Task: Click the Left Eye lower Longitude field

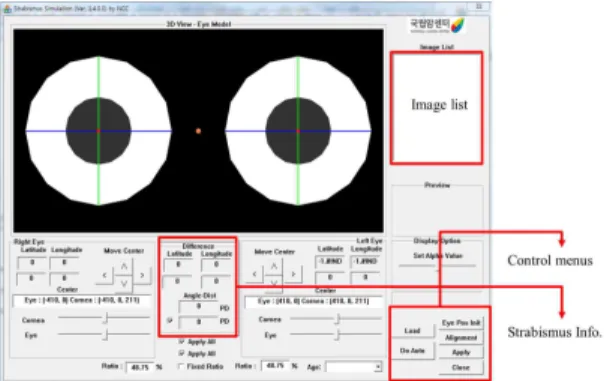Action: coord(365,277)
